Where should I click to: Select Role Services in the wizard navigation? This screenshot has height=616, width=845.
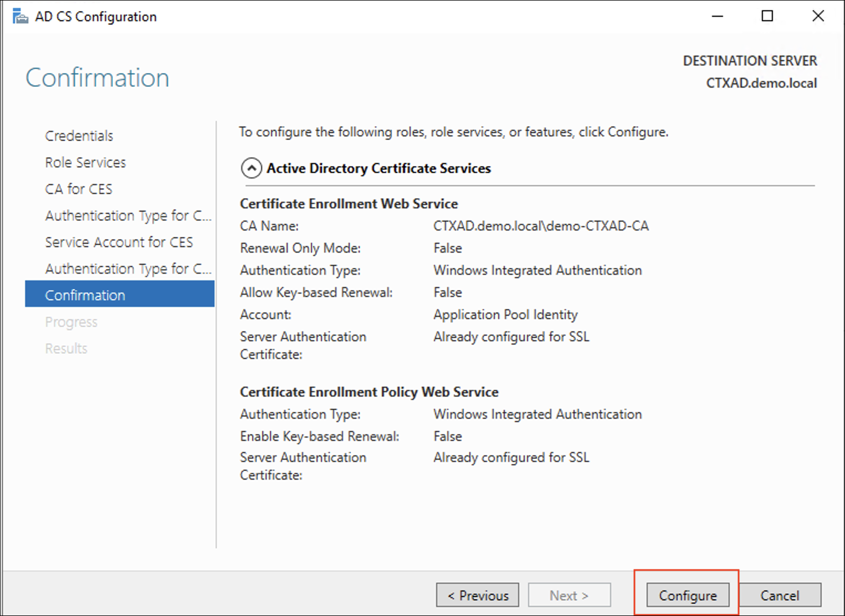[x=85, y=162]
